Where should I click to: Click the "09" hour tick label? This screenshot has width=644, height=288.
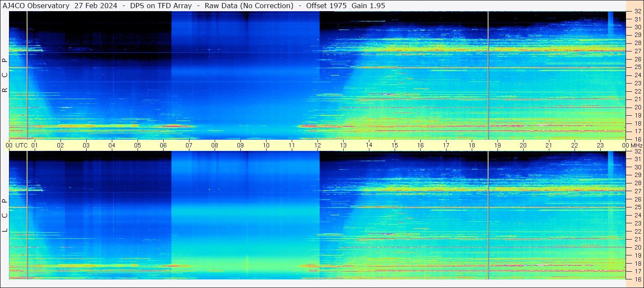tap(240, 145)
